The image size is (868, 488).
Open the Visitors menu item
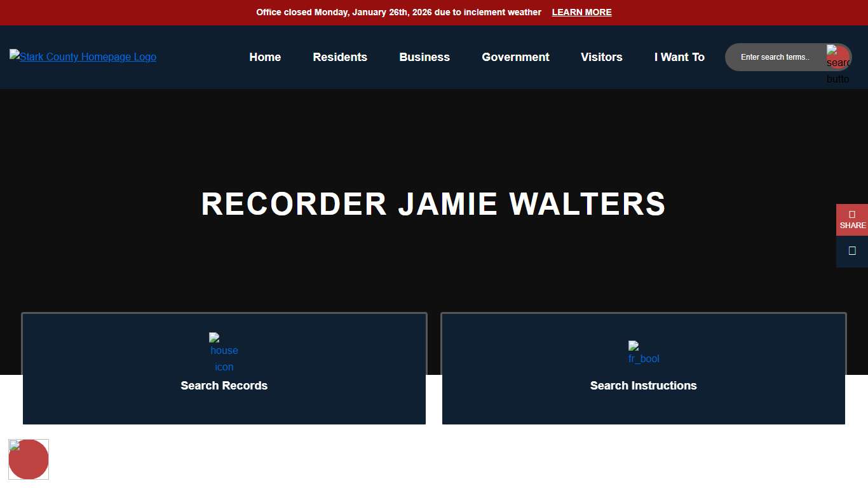coord(601,57)
